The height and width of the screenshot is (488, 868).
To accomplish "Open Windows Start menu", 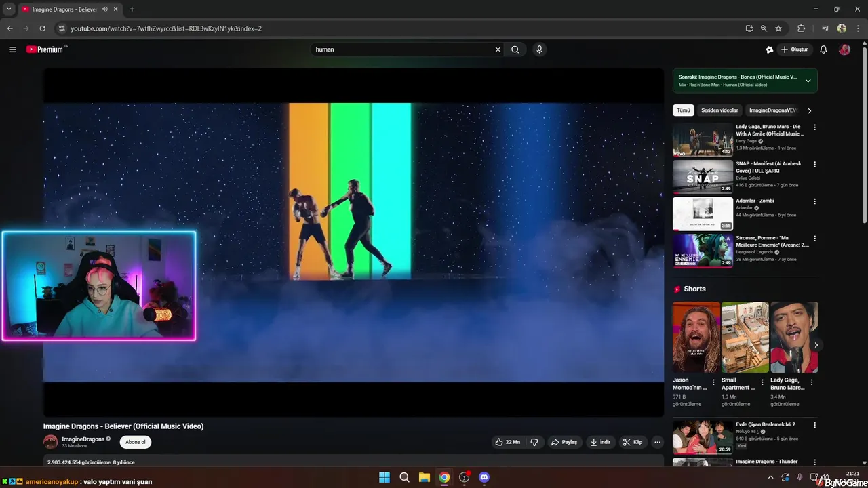I will pos(384,477).
